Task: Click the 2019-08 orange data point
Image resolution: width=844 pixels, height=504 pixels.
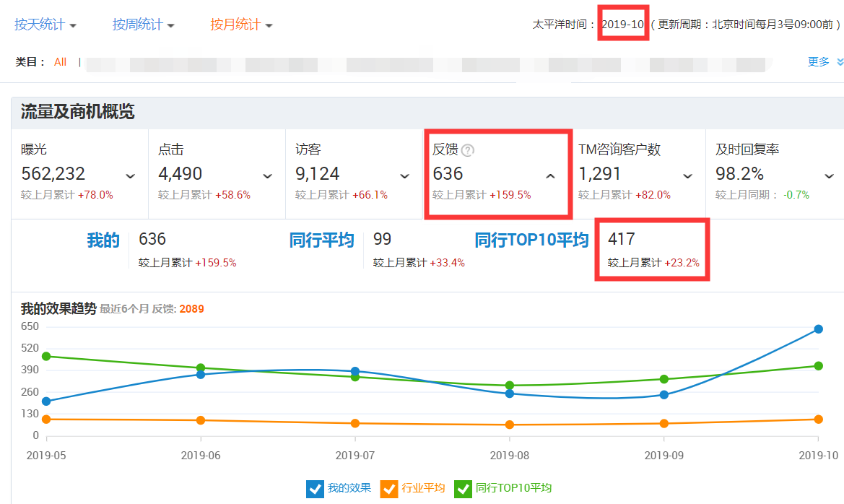Action: [510, 425]
